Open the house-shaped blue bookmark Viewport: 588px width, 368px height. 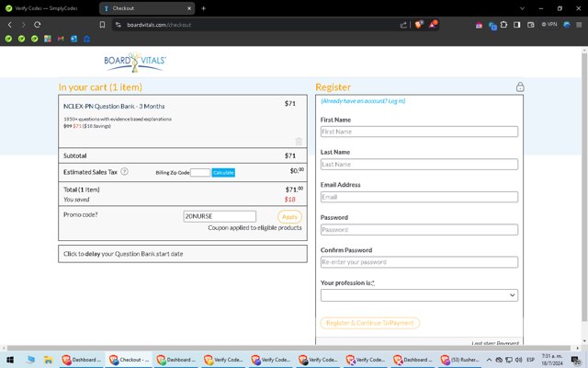(86, 39)
